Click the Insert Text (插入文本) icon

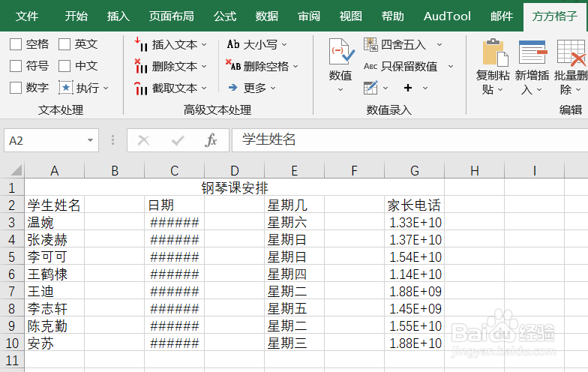[x=141, y=45]
